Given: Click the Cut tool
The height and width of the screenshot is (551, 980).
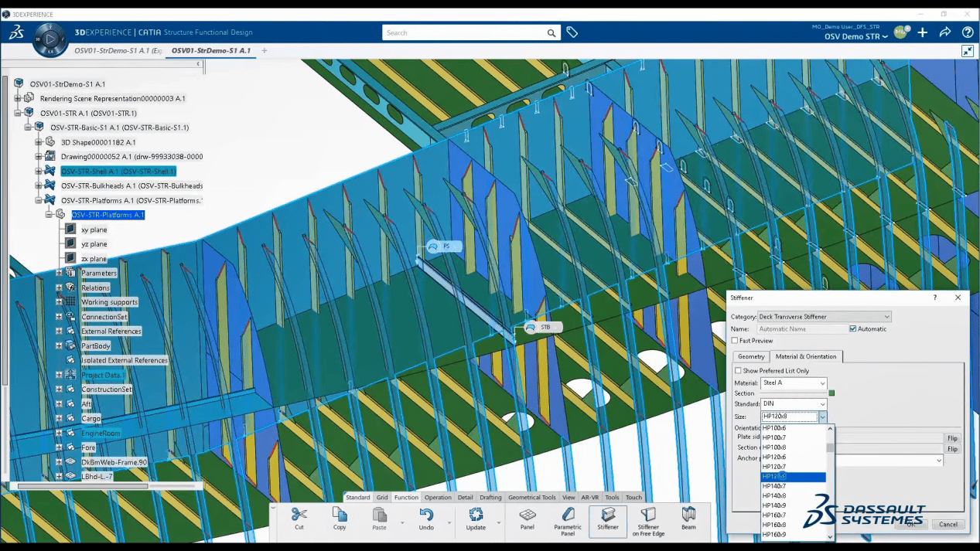Looking at the screenshot, I should tap(299, 519).
